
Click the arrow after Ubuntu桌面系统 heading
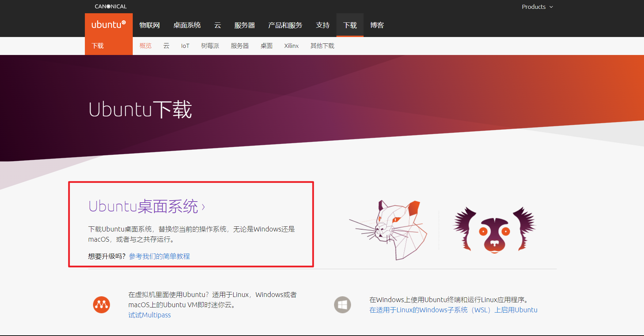click(x=204, y=206)
